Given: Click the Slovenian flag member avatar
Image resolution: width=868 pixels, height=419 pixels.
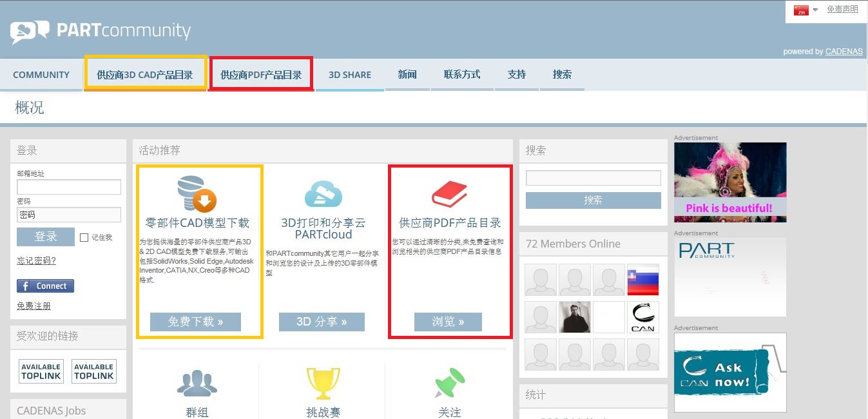Looking at the screenshot, I should (643, 280).
